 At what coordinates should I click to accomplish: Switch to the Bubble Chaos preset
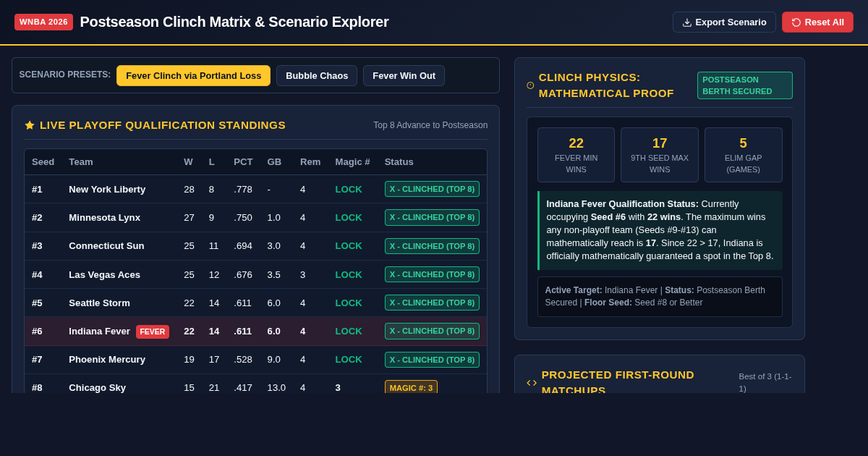point(317,76)
